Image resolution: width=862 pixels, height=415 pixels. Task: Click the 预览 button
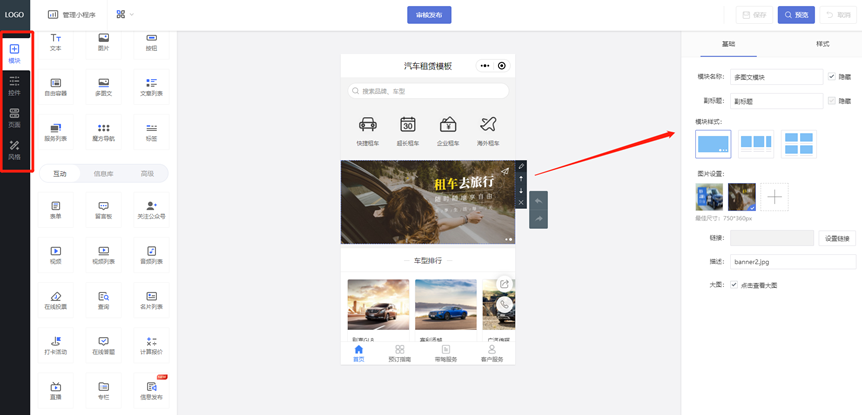[x=796, y=15]
